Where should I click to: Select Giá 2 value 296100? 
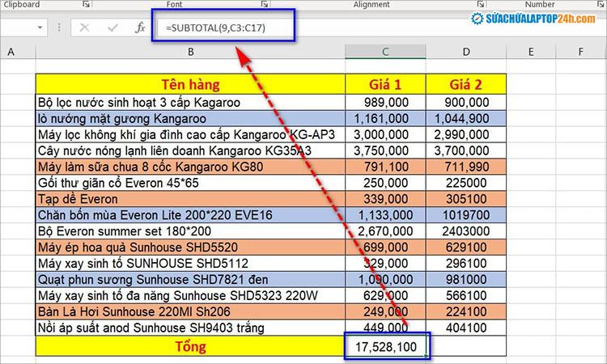[466, 264]
